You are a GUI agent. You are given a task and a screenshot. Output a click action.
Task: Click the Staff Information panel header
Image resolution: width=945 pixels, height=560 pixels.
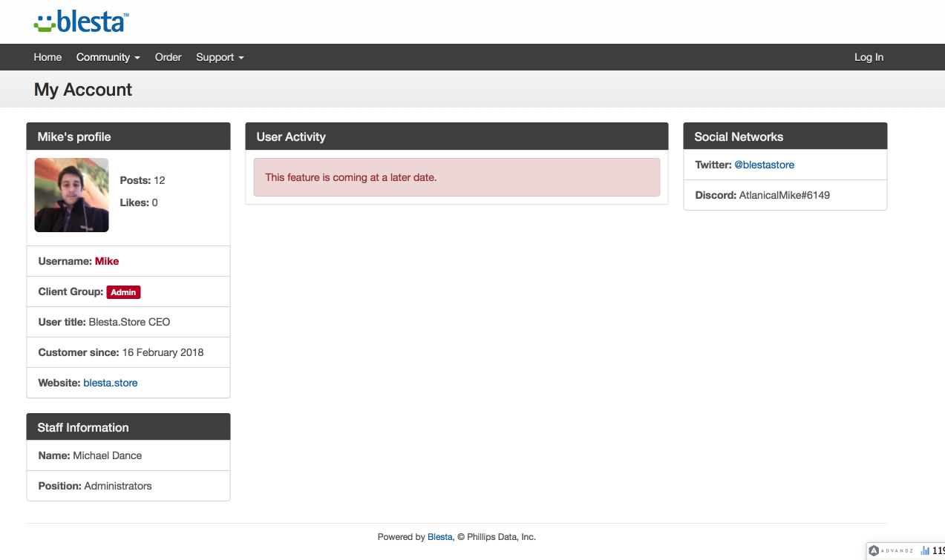coord(128,427)
